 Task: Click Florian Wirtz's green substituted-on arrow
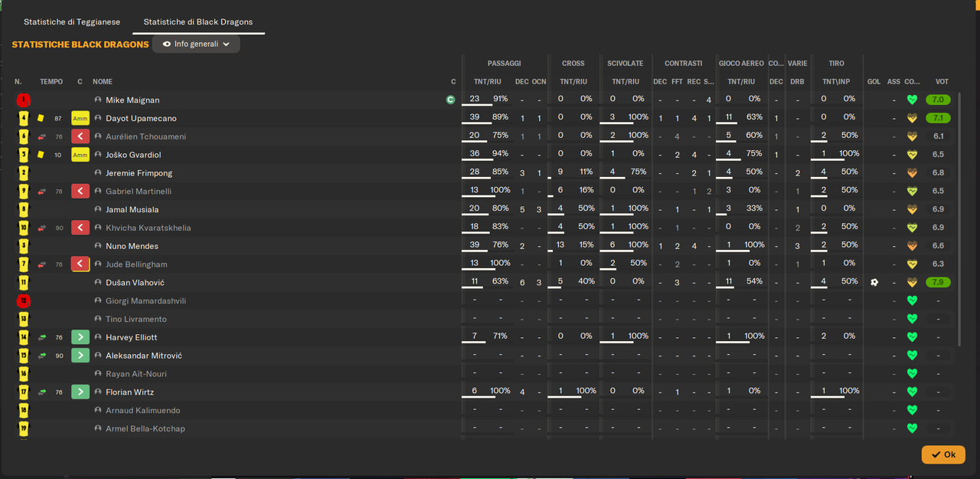pos(80,392)
